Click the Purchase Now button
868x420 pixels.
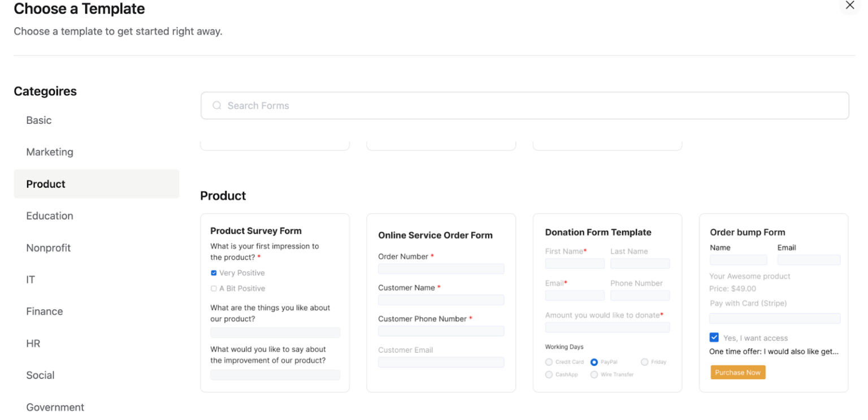point(737,373)
